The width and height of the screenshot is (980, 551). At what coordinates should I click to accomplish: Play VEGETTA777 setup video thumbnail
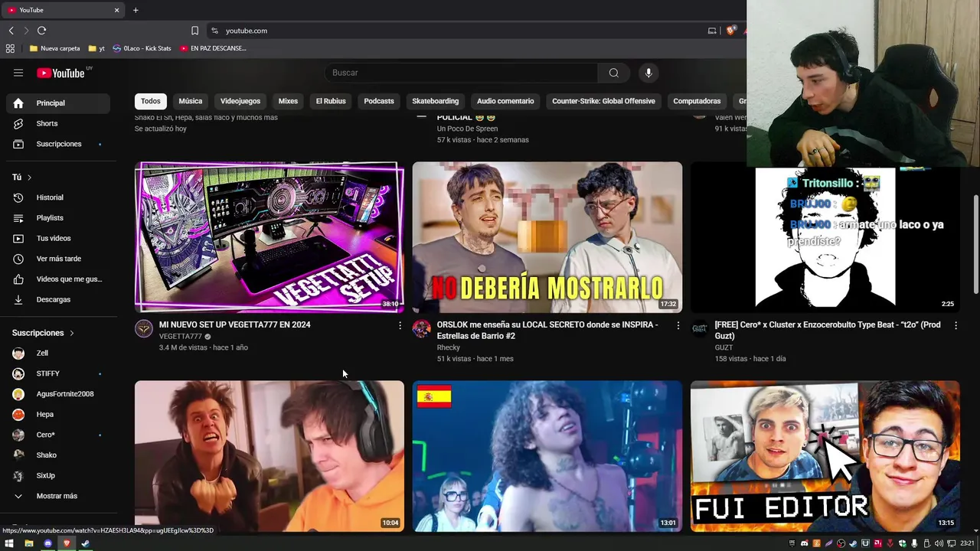pyautogui.click(x=269, y=237)
